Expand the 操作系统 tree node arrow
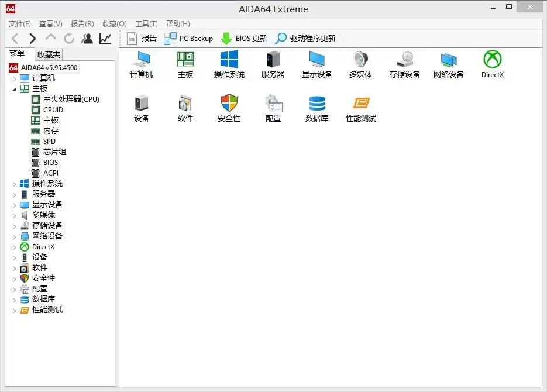Viewport: 547px width, 392px height. tap(14, 184)
